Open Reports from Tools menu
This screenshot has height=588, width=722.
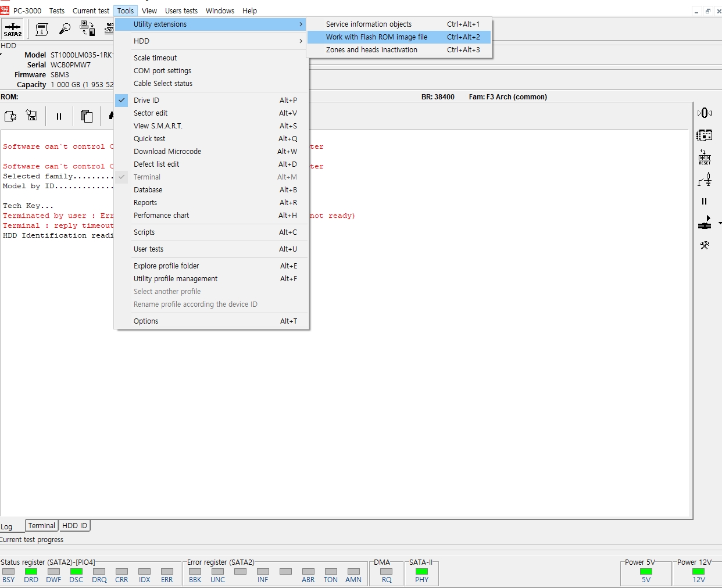[212, 203]
